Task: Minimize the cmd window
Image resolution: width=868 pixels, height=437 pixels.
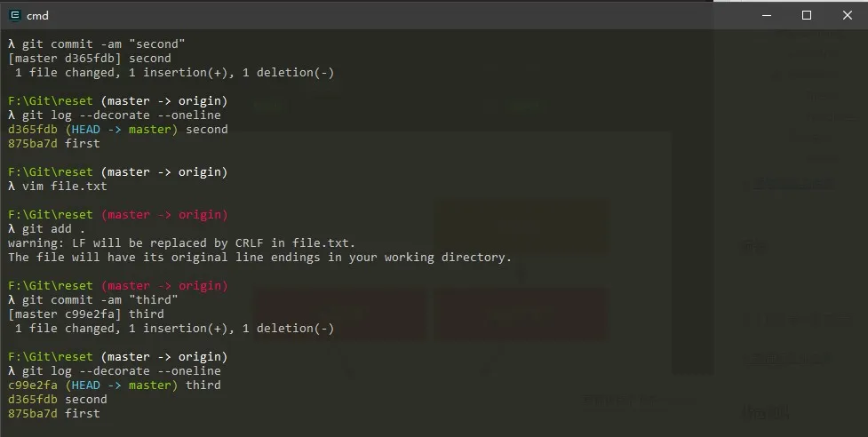Action: pyautogui.click(x=766, y=15)
